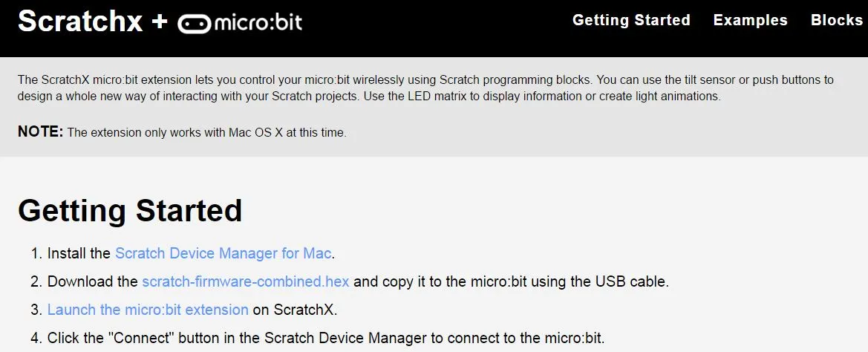
Task: Click step 4 about the Connect button
Action: [x=326, y=338]
